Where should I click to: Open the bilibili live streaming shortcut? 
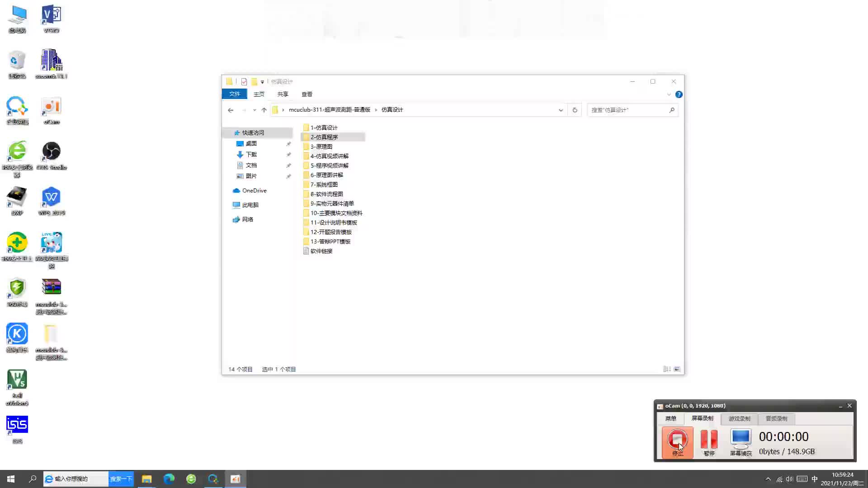[51, 250]
